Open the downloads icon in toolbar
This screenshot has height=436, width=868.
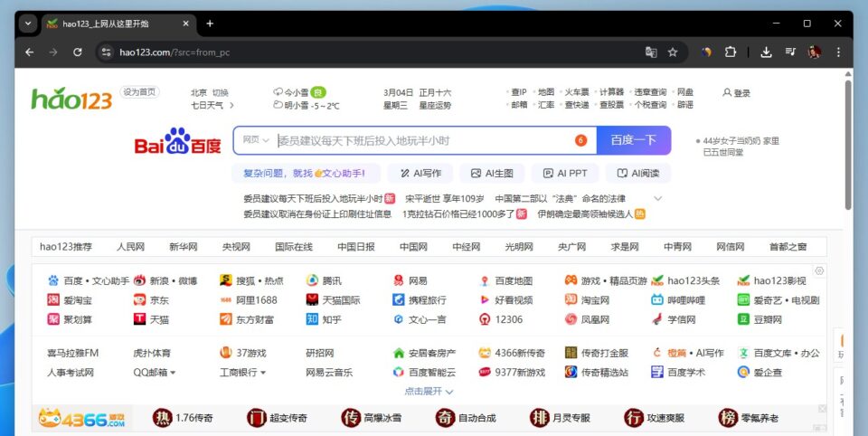tap(766, 52)
